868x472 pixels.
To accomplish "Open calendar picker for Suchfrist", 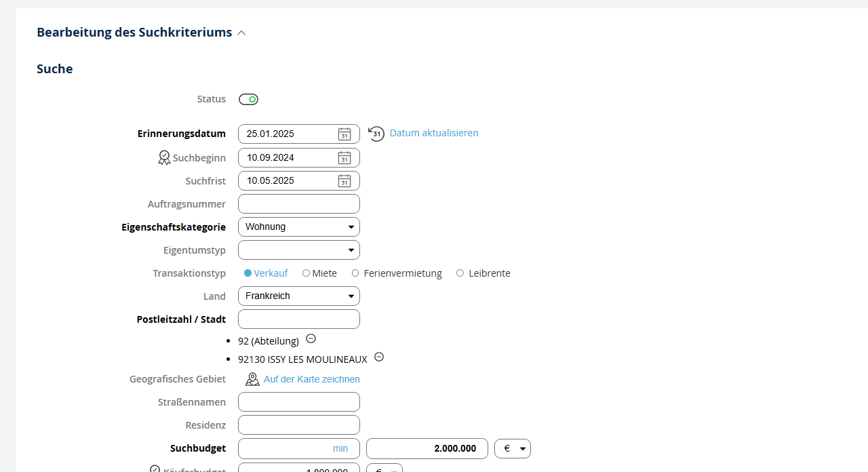I will point(344,181).
